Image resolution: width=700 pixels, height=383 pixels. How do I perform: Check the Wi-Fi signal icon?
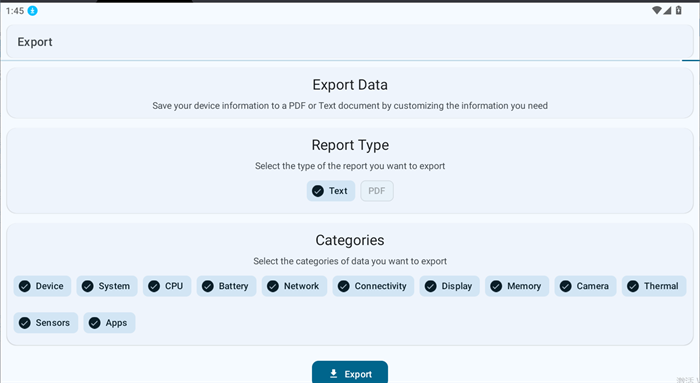(x=656, y=10)
